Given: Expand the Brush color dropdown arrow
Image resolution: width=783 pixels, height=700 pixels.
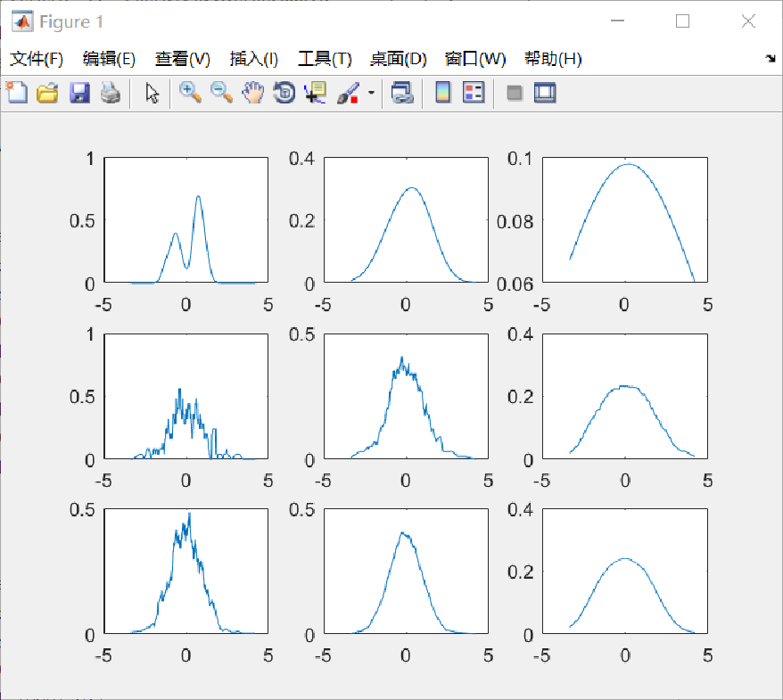Looking at the screenshot, I should [371, 93].
